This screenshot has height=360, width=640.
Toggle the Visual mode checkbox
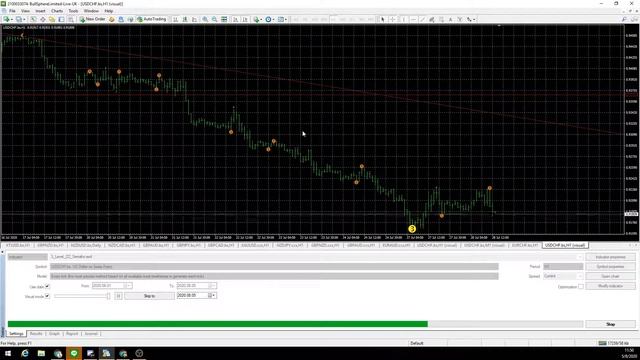47,296
